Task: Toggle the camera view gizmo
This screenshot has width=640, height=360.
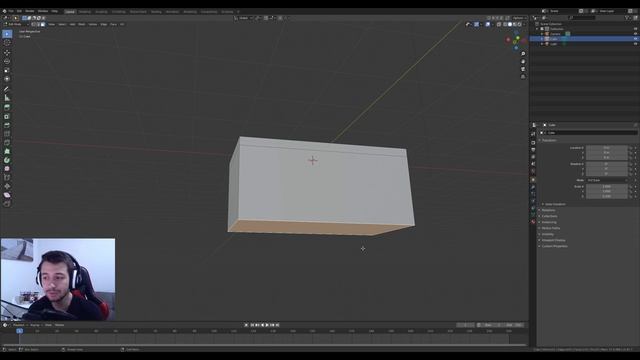Action: click(523, 69)
